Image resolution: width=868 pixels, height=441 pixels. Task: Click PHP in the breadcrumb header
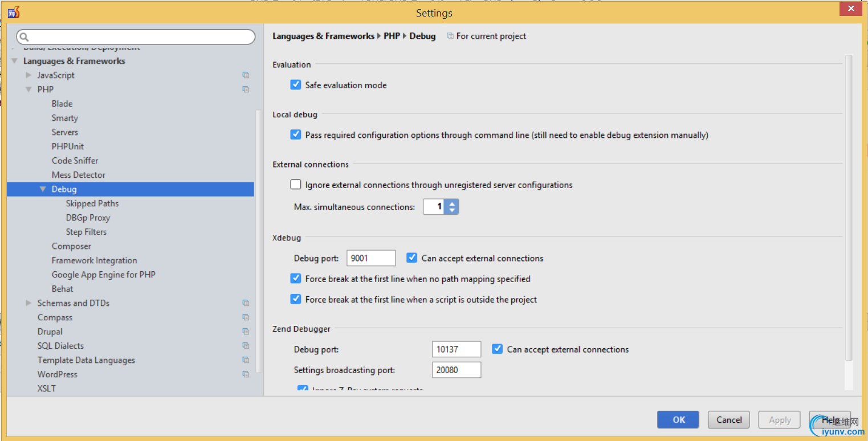click(392, 36)
